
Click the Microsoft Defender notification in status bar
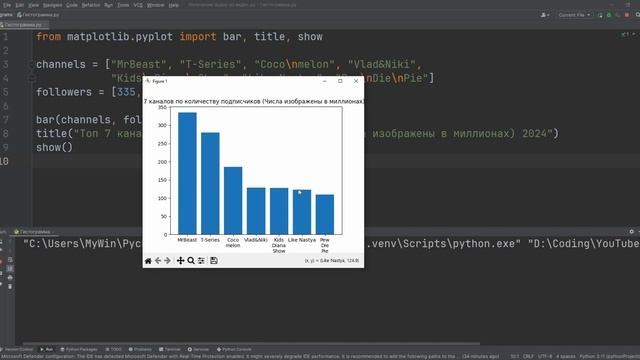[249, 356]
